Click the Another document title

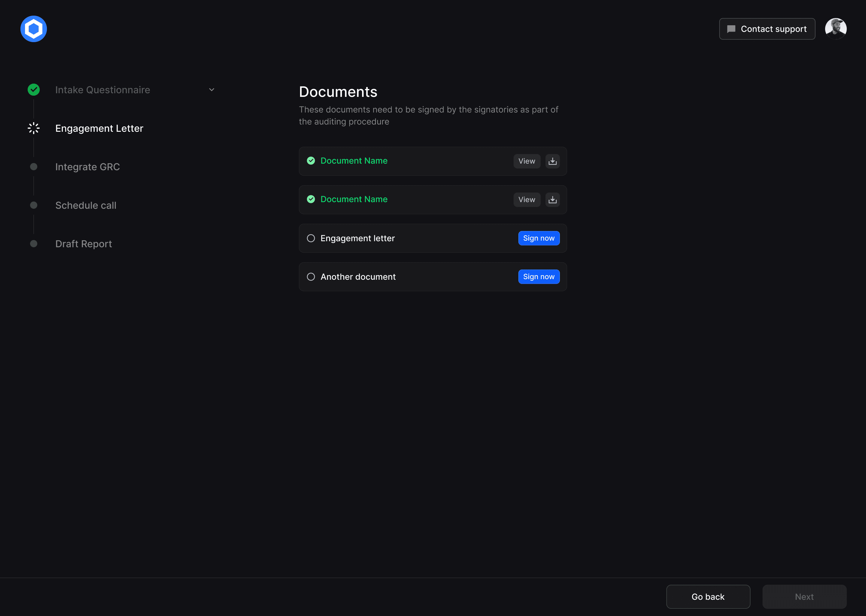(x=358, y=277)
